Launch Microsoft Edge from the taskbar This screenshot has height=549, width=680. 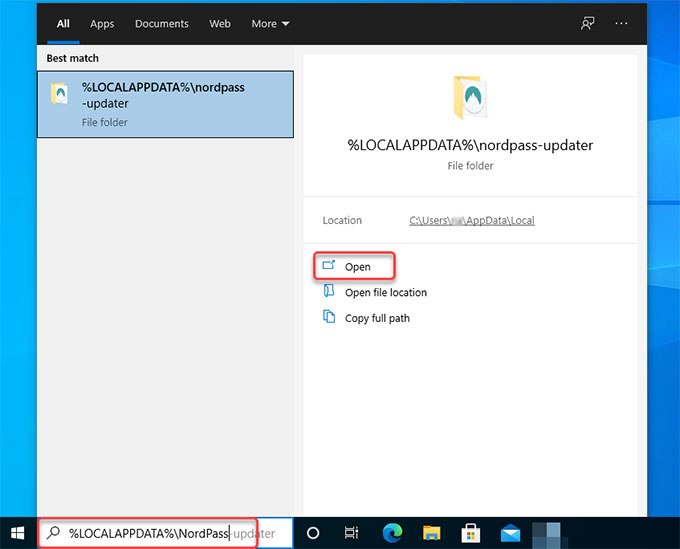coord(392,533)
